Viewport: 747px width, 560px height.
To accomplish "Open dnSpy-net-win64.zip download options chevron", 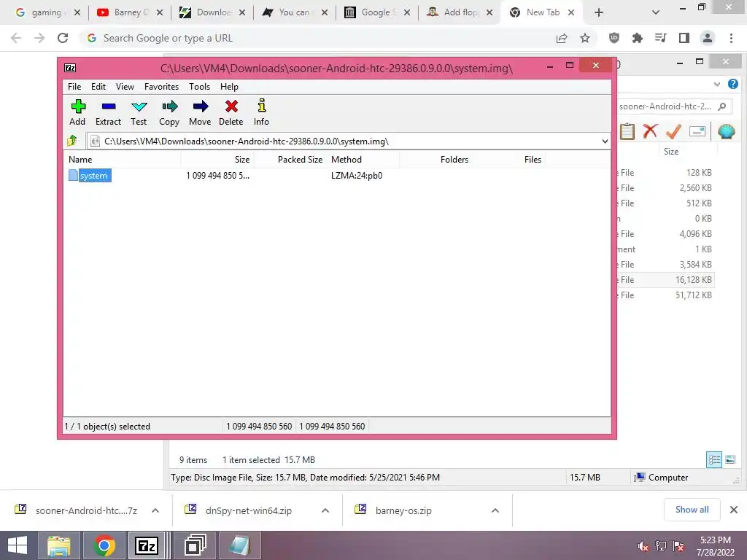I will tap(325, 510).
